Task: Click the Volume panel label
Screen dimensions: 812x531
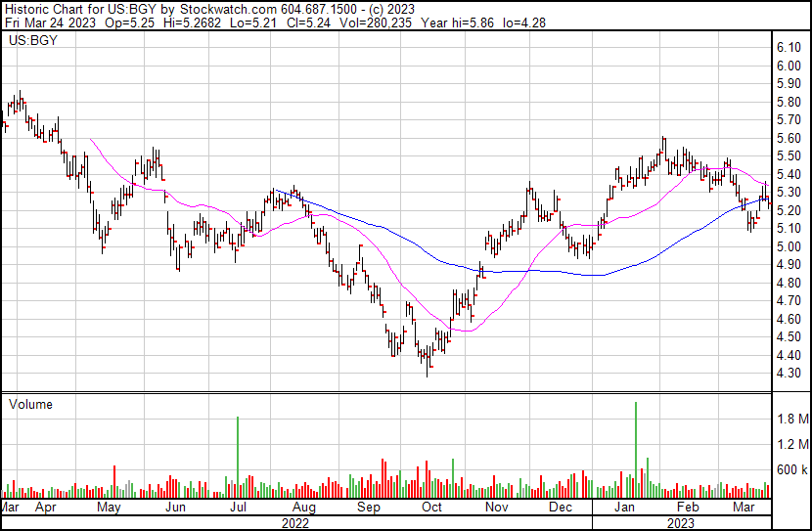Action: point(30,404)
